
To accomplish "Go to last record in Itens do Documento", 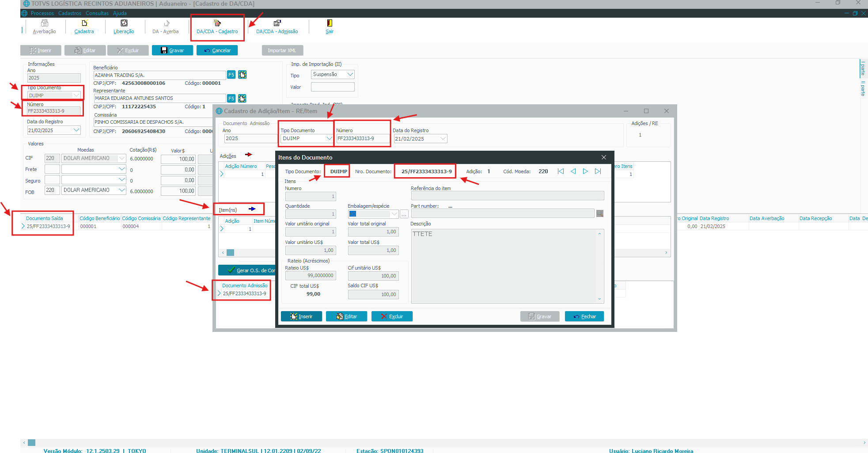I will click(x=598, y=171).
